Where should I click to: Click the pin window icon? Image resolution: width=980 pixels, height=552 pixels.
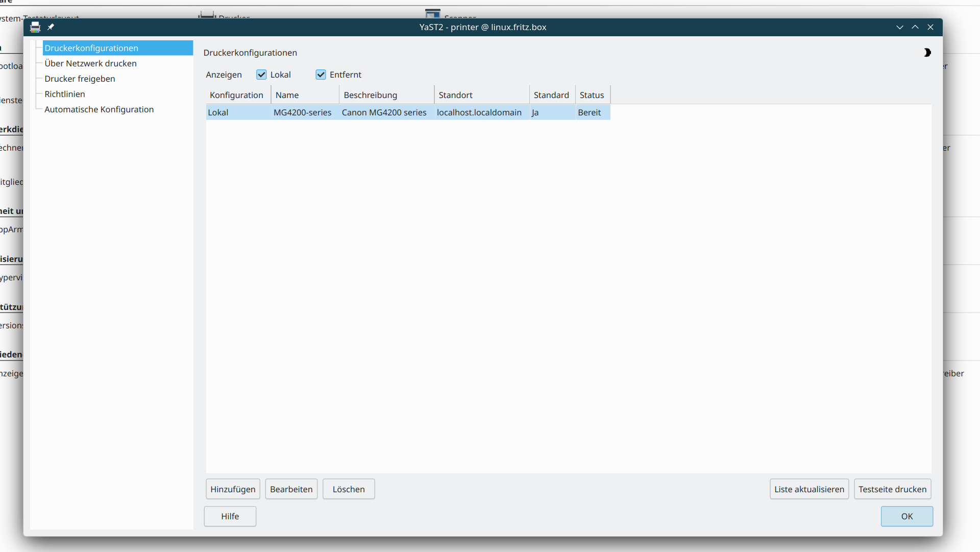coord(51,27)
